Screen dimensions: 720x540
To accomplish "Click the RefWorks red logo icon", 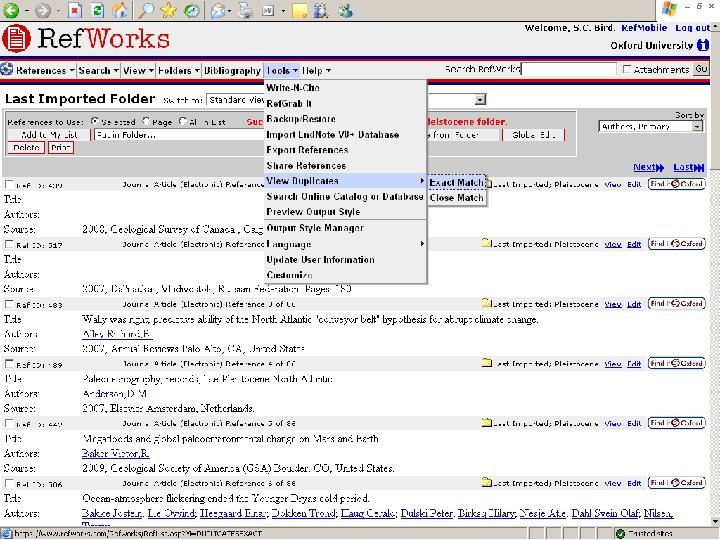I will [x=16, y=38].
